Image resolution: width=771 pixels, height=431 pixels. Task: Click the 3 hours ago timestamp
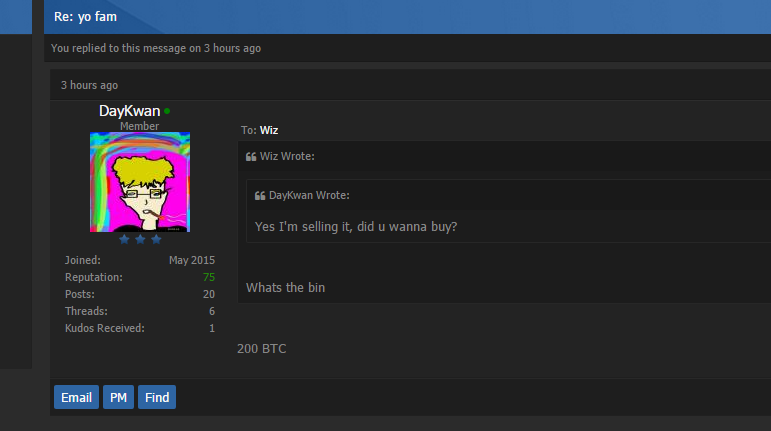pos(89,85)
